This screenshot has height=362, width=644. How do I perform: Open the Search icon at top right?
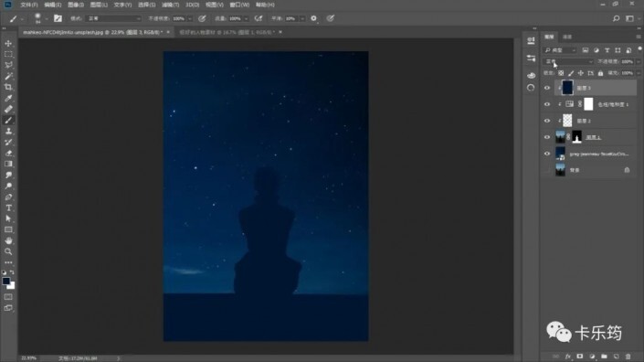click(616, 18)
